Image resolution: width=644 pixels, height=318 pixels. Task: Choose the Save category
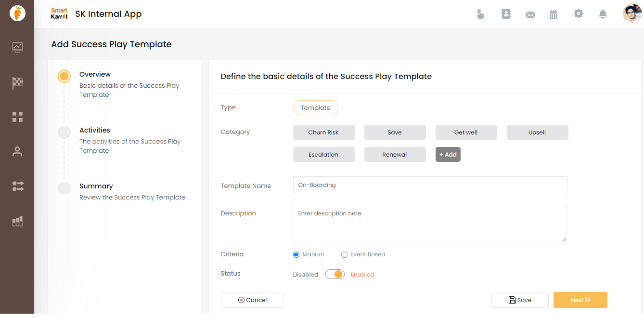click(395, 132)
